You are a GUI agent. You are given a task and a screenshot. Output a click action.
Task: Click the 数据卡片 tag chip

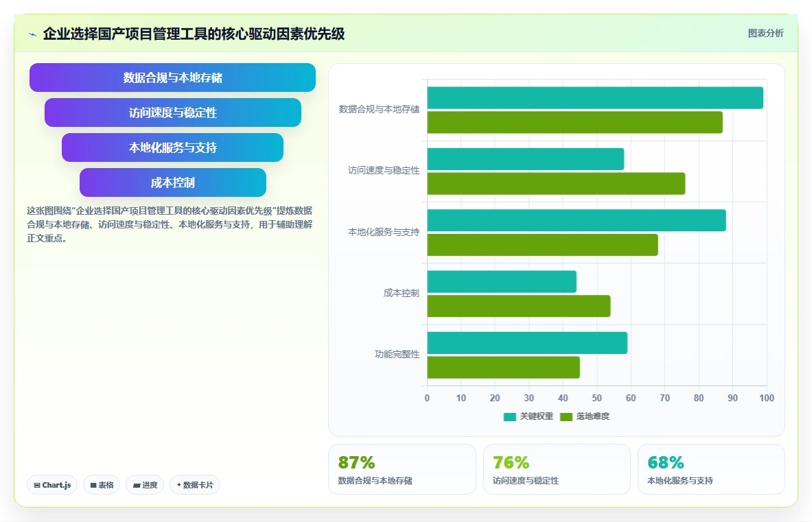195,485
